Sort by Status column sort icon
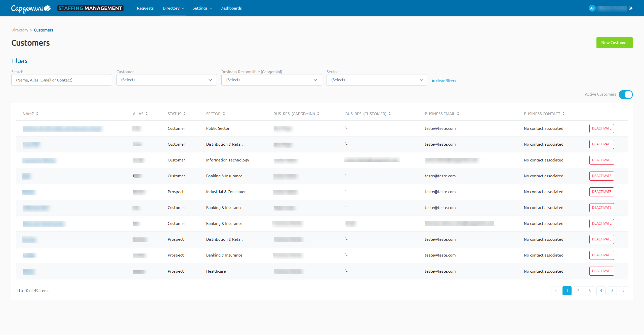 pyautogui.click(x=184, y=114)
